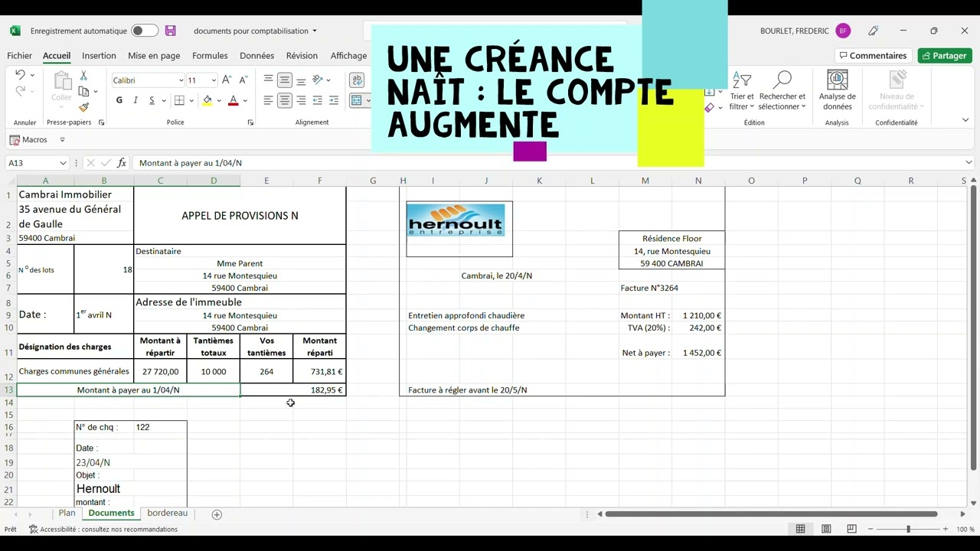Image resolution: width=980 pixels, height=551 pixels.
Task: Align text right icon
Action: pyautogui.click(x=301, y=100)
